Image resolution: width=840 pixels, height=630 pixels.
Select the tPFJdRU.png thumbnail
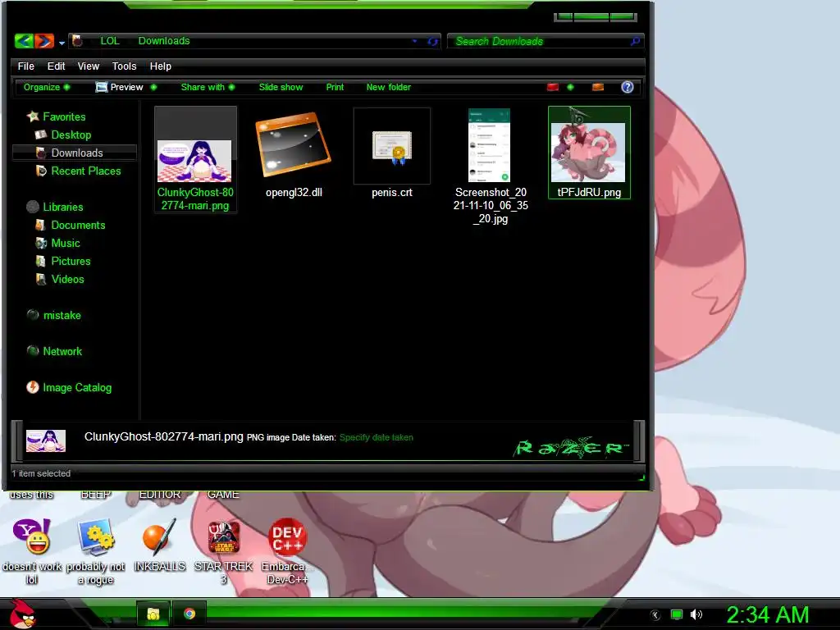588,152
